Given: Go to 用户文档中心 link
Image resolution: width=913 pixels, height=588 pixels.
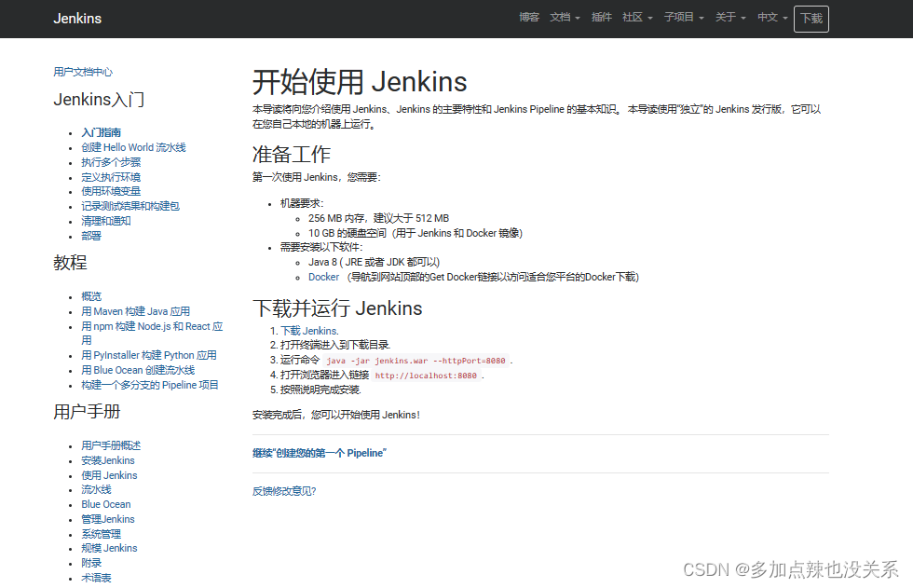Looking at the screenshot, I should point(83,72).
